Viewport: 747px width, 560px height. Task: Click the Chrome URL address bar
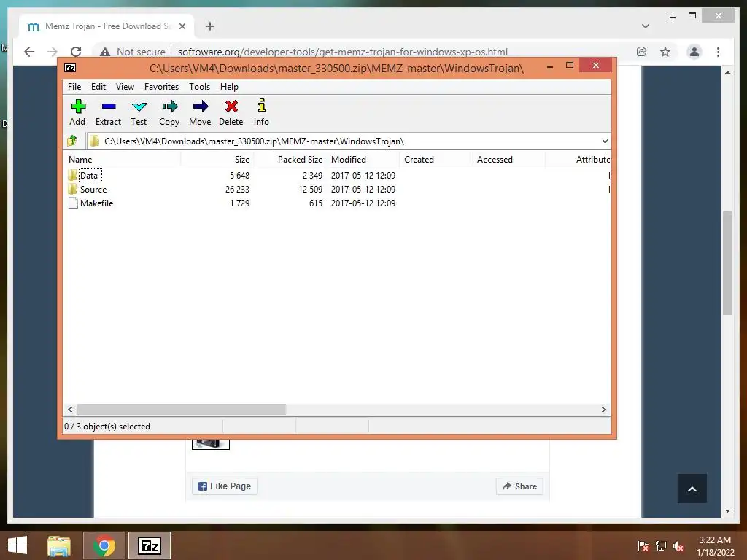[343, 52]
